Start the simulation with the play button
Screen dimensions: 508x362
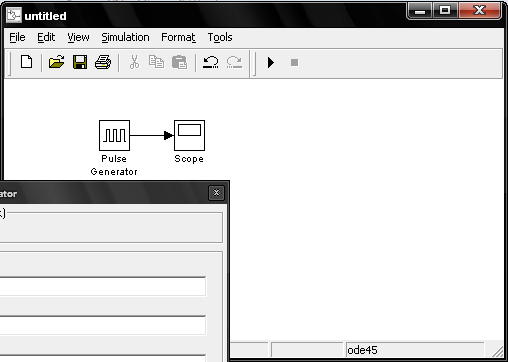[271, 62]
